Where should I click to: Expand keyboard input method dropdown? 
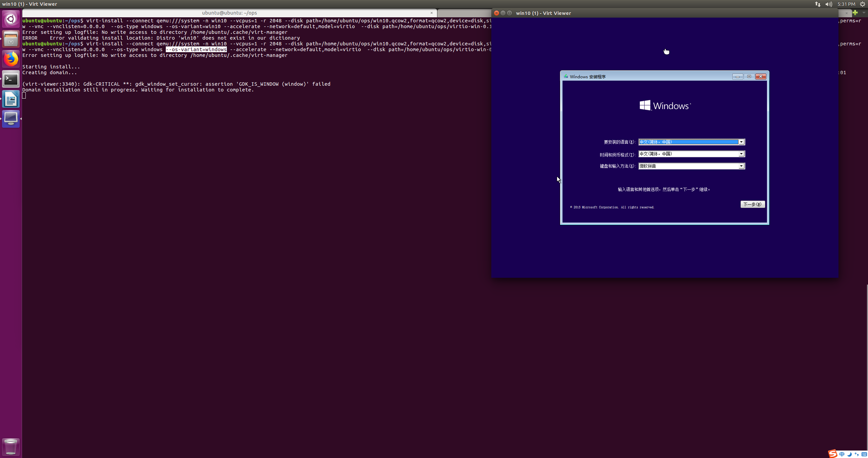(x=741, y=166)
